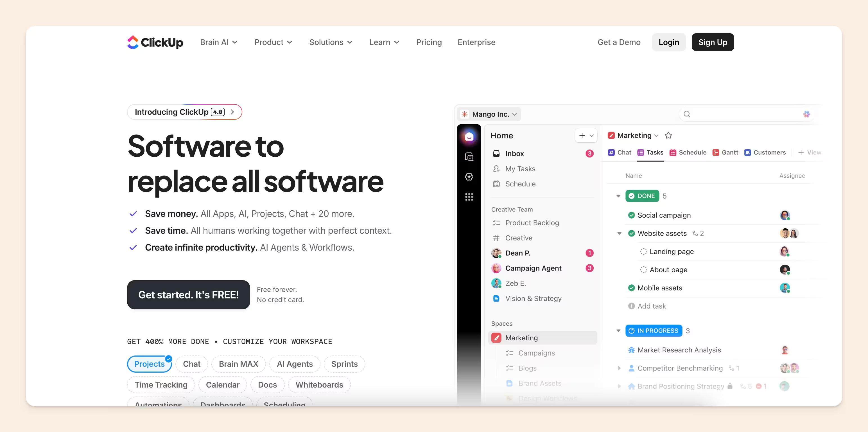Expand the Competitor Benchmarking subtasks

coord(619,368)
